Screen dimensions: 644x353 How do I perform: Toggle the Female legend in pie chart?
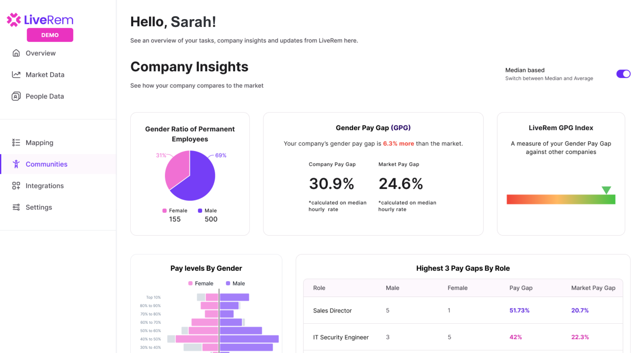click(x=175, y=210)
